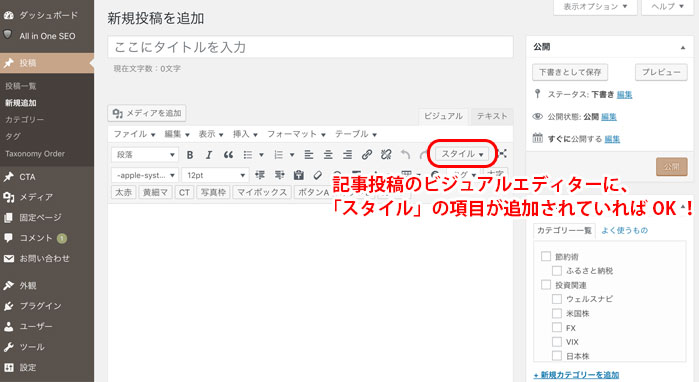Image resolution: width=699 pixels, height=382 pixels.
Task: Open the ダッシュボード dashboard menu
Action: (47, 15)
